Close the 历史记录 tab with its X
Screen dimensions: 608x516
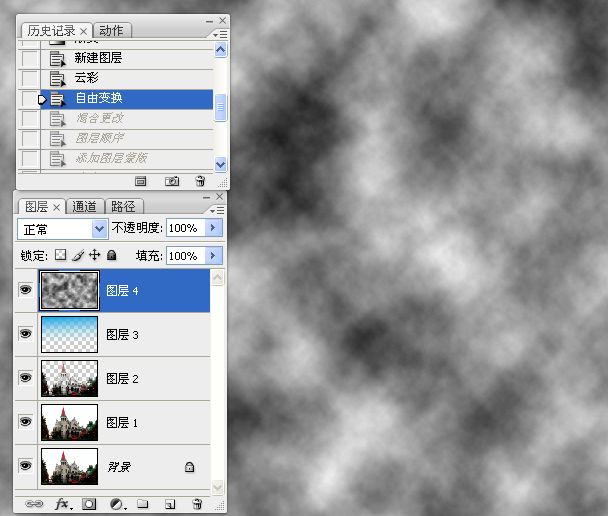83,31
